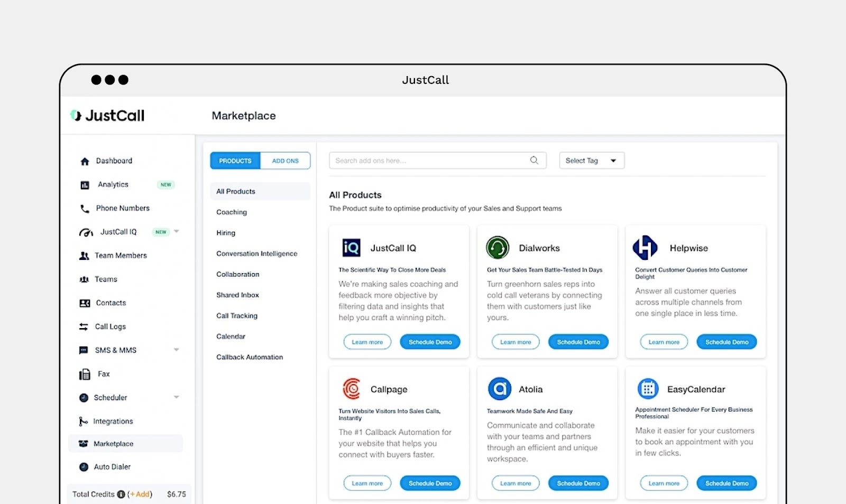Click Learn more on Helpwise card
Image resolution: width=846 pixels, height=504 pixels.
(x=664, y=342)
